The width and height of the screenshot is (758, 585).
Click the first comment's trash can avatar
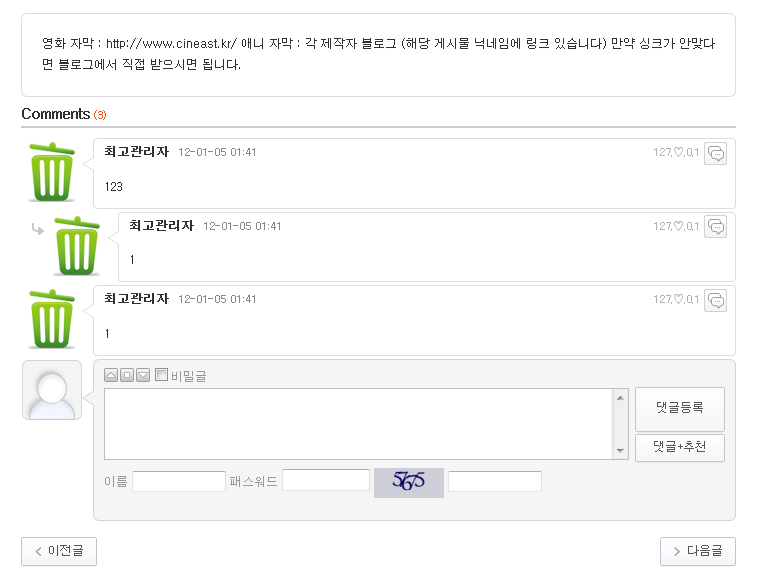[52, 172]
